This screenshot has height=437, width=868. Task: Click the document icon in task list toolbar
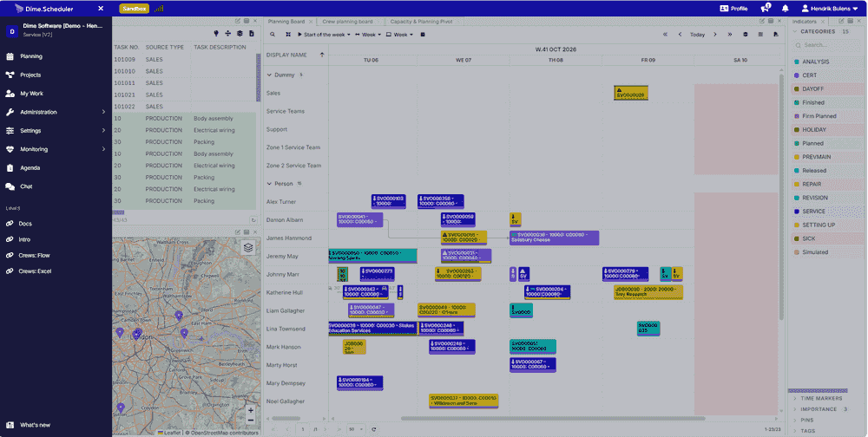point(252,34)
